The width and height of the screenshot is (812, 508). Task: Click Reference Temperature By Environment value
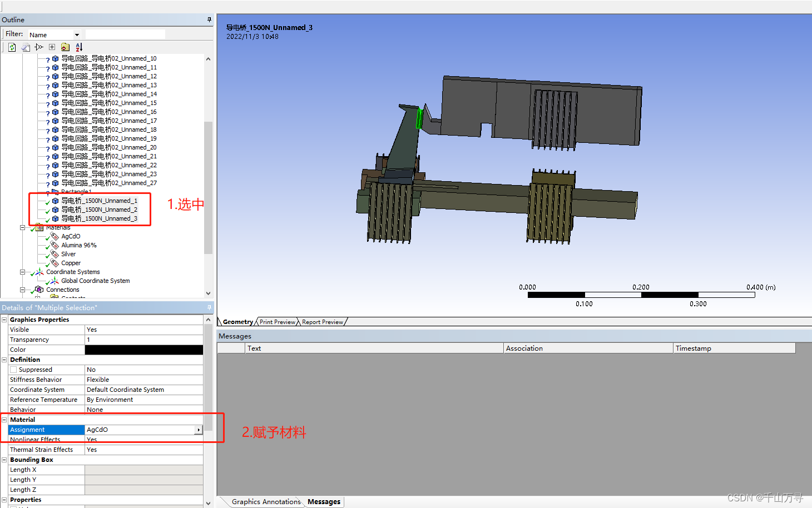pyautogui.click(x=144, y=400)
